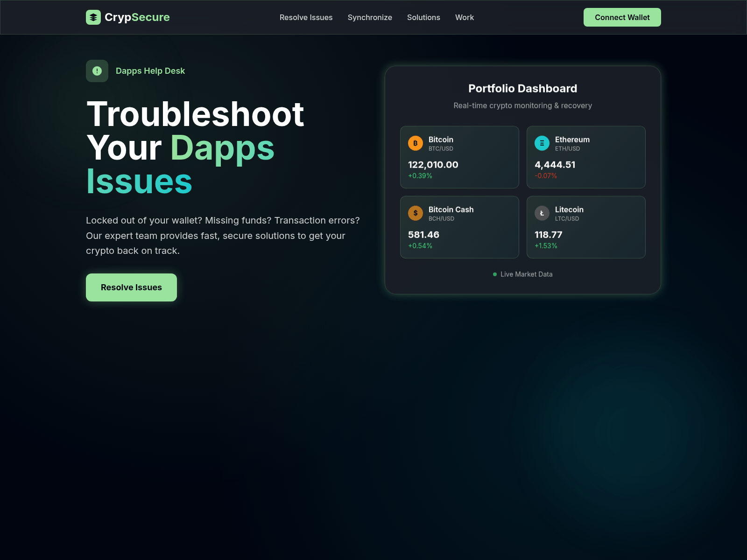This screenshot has width=747, height=560.
Task: Click the BCH/USD pair label
Action: tap(441, 219)
